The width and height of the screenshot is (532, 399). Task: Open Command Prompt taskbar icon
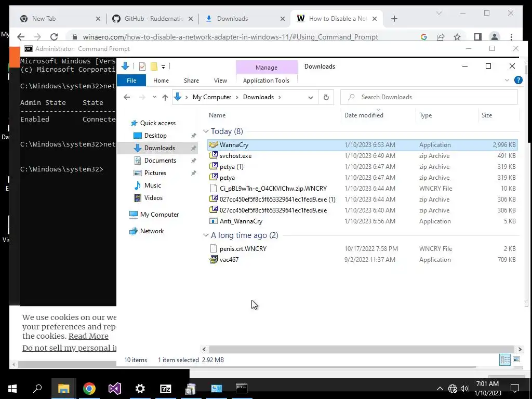[242, 389]
